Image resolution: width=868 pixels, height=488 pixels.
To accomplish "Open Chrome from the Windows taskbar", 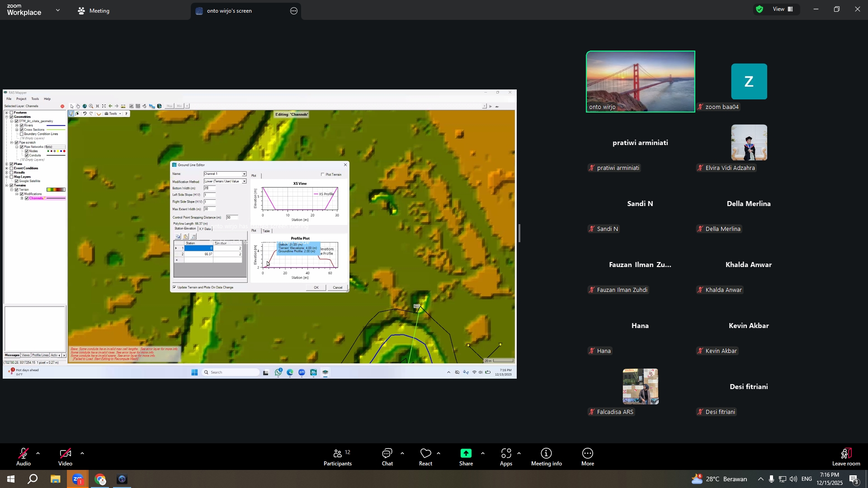I will click(x=100, y=479).
